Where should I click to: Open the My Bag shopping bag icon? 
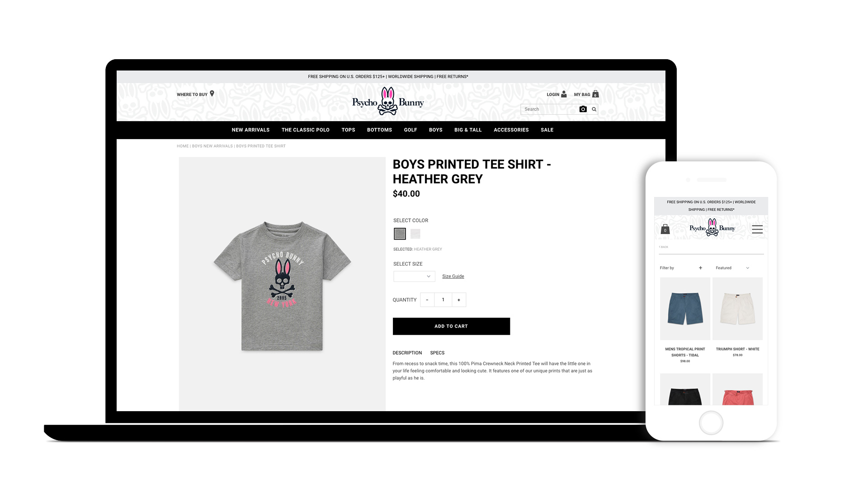595,94
